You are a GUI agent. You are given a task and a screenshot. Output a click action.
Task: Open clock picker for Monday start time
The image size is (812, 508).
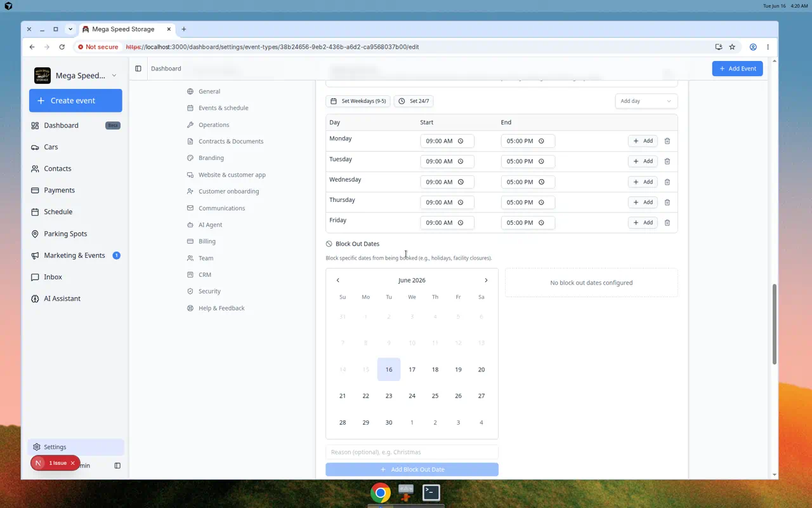[461, 141]
